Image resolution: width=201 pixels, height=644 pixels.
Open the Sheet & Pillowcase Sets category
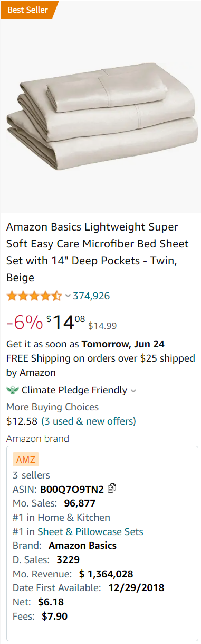[x=90, y=532]
